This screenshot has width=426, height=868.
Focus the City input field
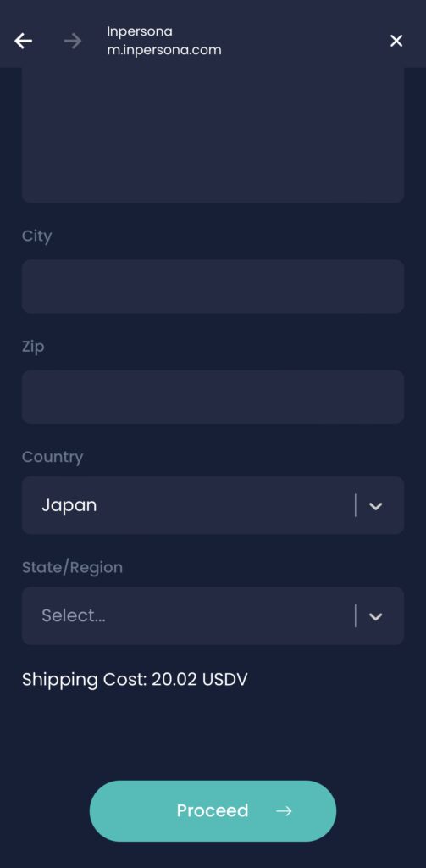[213, 287]
